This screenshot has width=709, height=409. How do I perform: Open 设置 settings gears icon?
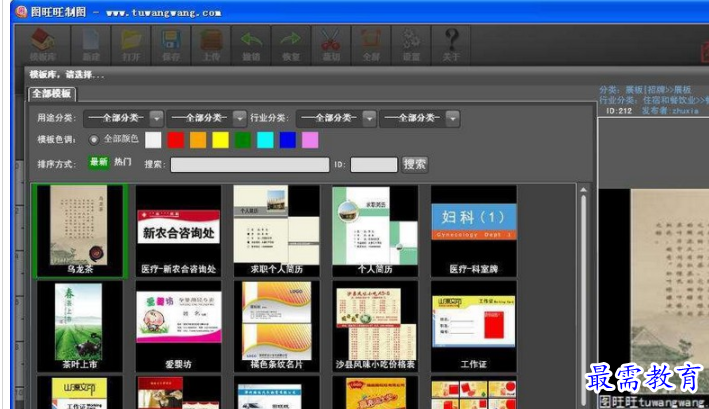click(x=411, y=45)
